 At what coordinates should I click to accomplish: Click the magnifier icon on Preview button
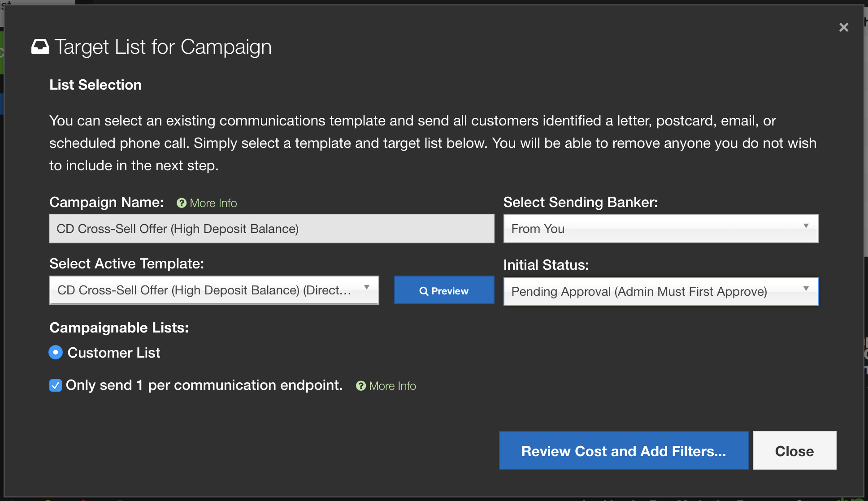click(423, 291)
